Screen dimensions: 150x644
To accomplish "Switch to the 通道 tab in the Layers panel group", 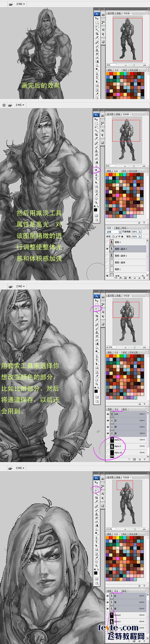I will (117, 228).
